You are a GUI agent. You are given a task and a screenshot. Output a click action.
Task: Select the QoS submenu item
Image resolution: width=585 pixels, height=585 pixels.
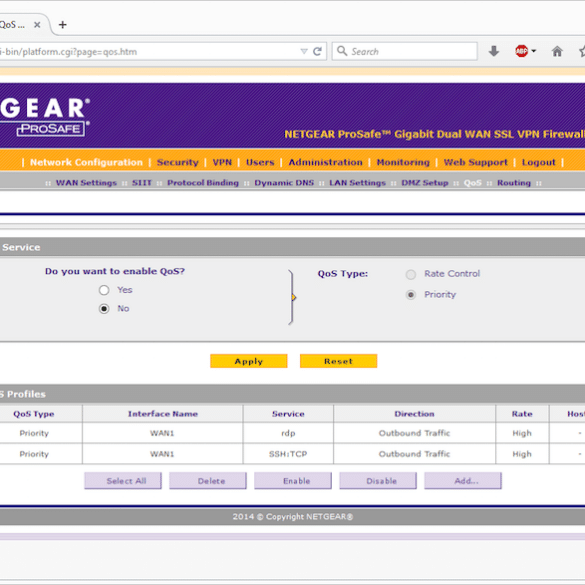click(473, 183)
